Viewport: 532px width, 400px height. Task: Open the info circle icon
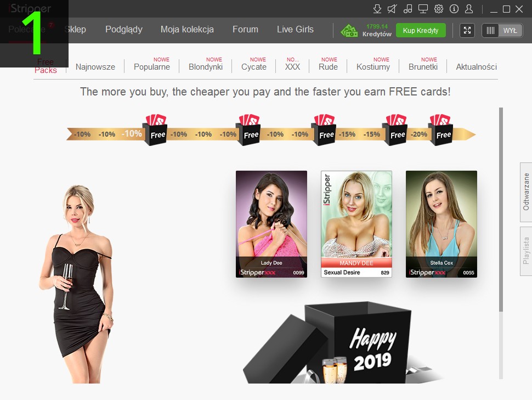point(454,9)
